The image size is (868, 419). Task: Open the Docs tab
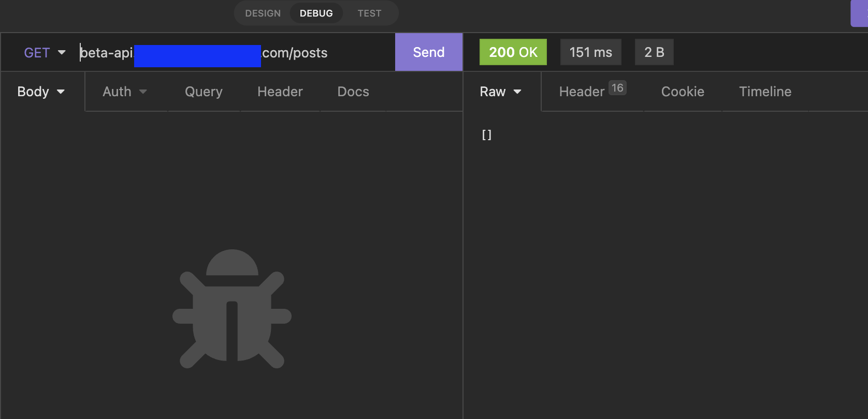click(353, 92)
